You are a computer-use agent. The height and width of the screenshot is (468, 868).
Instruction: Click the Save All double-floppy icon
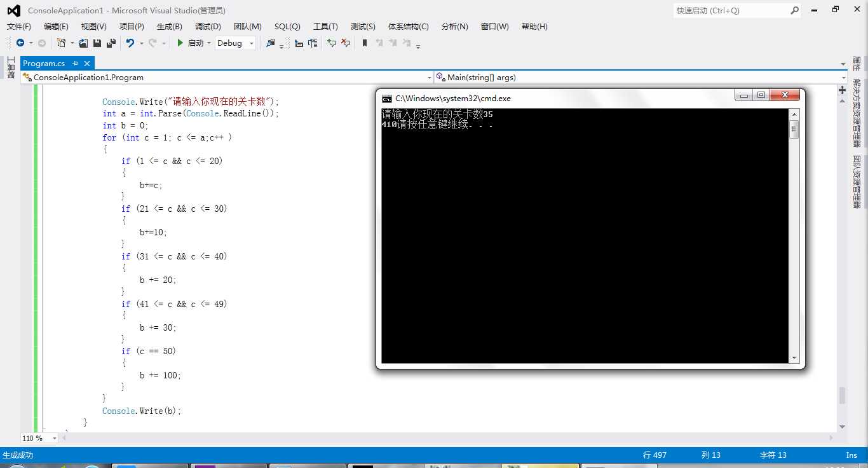pyautogui.click(x=111, y=43)
